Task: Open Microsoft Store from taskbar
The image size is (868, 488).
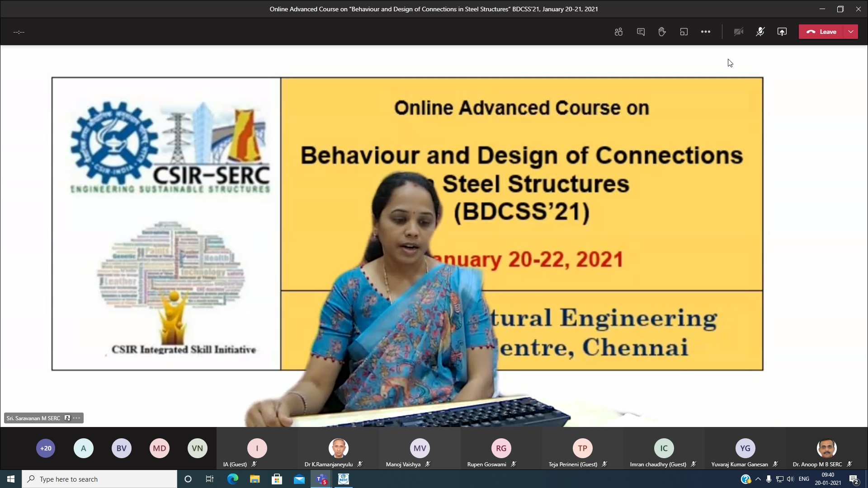Action: pyautogui.click(x=277, y=479)
